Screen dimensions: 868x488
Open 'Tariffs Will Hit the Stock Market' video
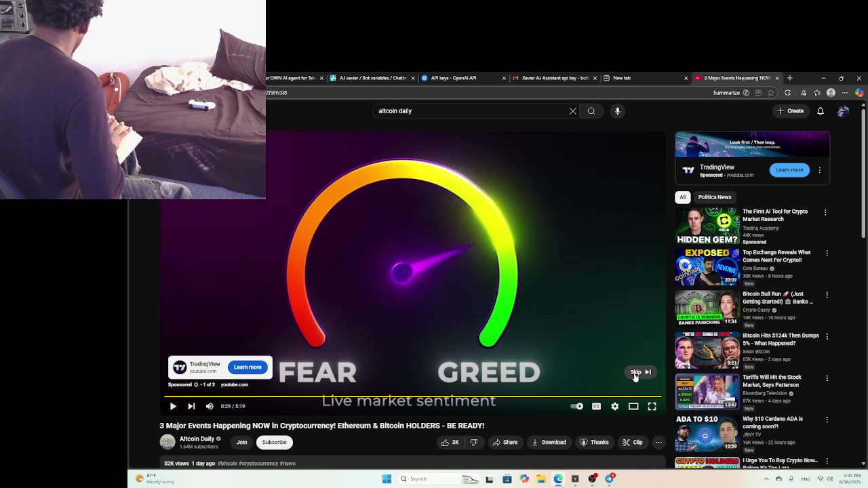tap(772, 381)
